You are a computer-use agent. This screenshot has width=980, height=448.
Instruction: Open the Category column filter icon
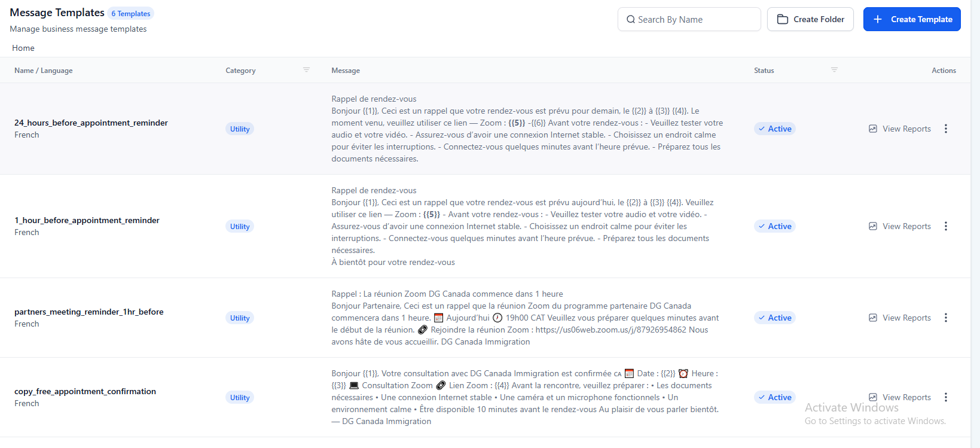click(306, 70)
